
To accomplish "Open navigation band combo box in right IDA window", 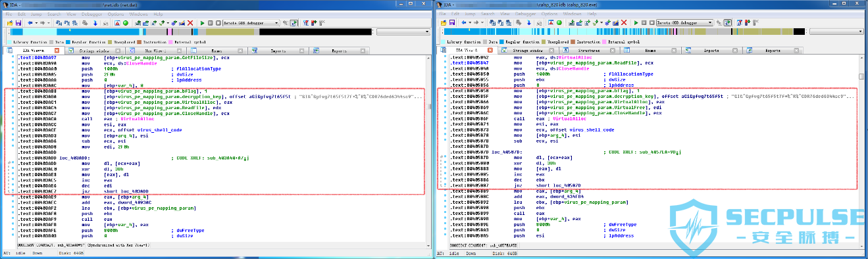I will pyautogui.click(x=837, y=32).
